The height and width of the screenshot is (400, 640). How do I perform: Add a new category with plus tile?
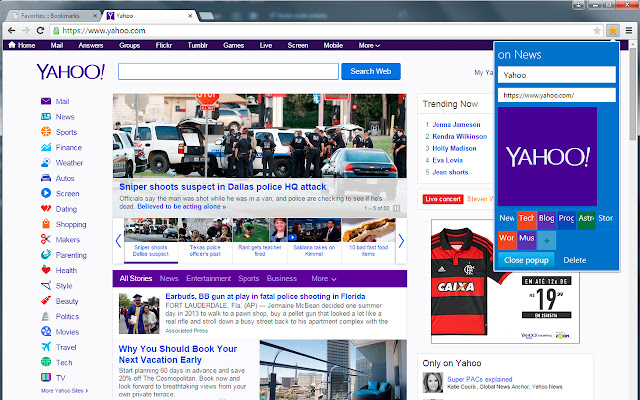(x=547, y=240)
